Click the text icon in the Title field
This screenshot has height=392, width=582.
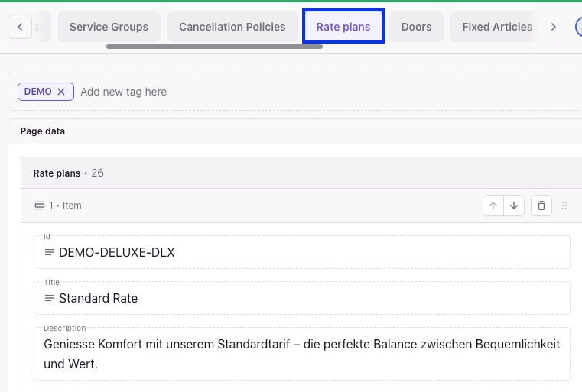point(50,298)
